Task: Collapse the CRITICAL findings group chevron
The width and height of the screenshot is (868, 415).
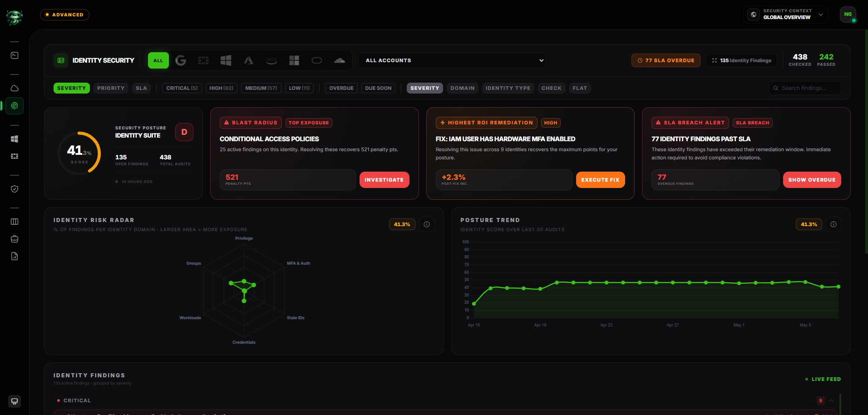Action: pos(831,400)
